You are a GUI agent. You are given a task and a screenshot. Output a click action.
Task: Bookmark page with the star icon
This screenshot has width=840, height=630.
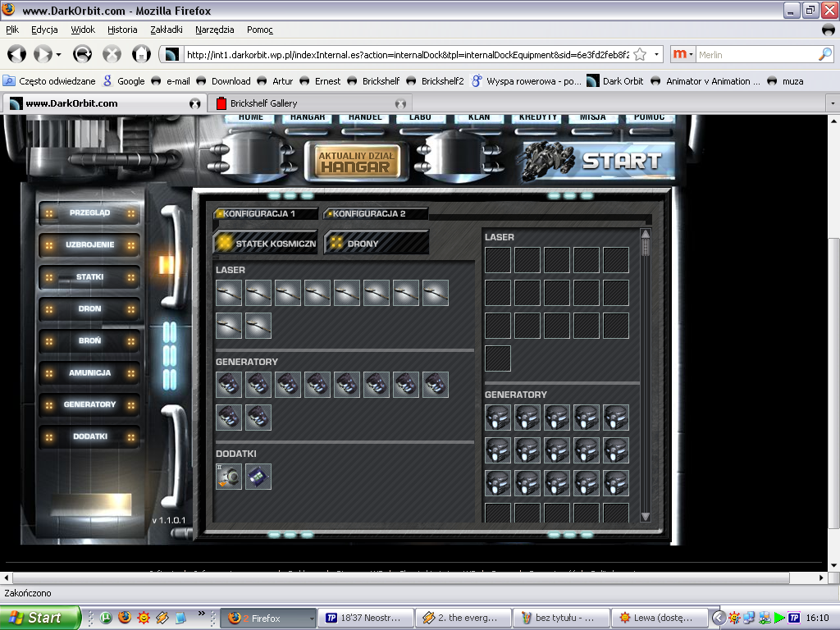[x=639, y=54]
